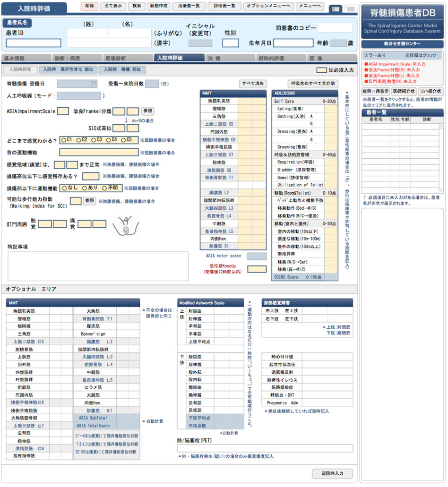
Task: Click the perianal anatomy diagram
Action: pyautogui.click(x=126, y=226)
